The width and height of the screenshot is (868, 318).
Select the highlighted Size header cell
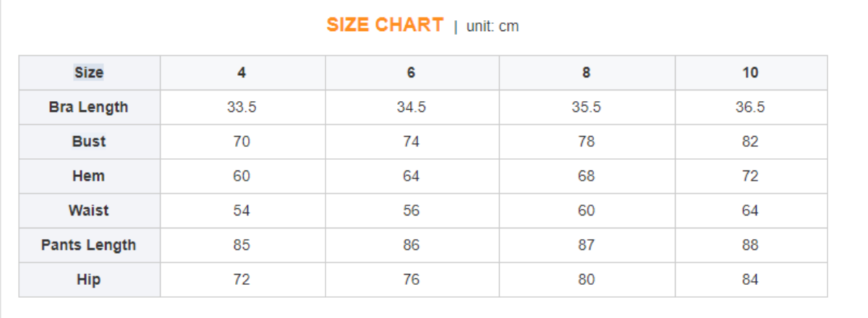pyautogui.click(x=89, y=72)
